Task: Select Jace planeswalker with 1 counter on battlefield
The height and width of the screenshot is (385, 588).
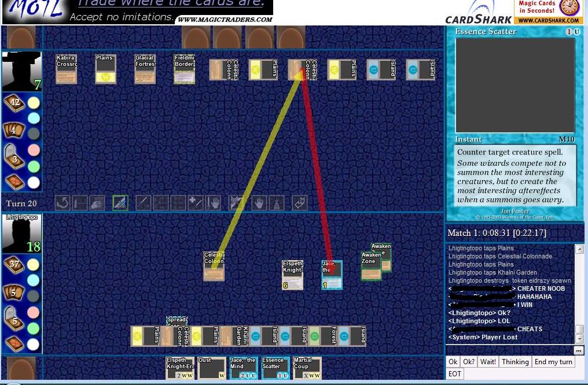Action: tap(332, 275)
